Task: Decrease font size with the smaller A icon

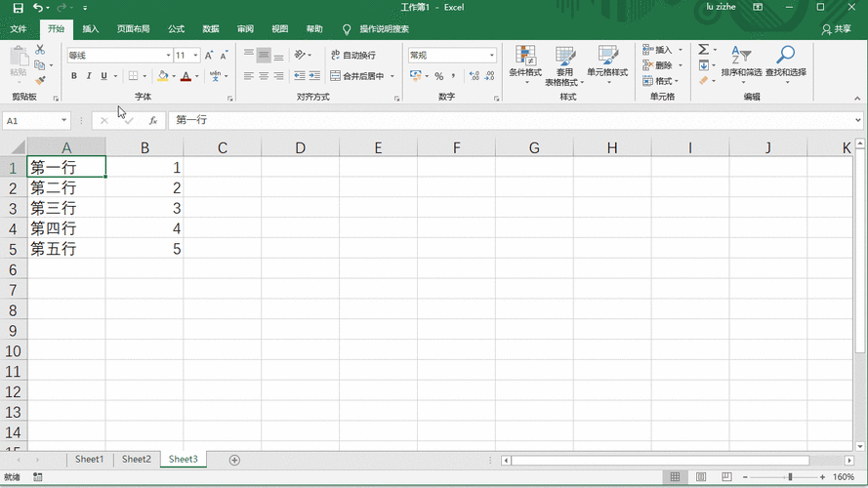Action: coord(224,56)
